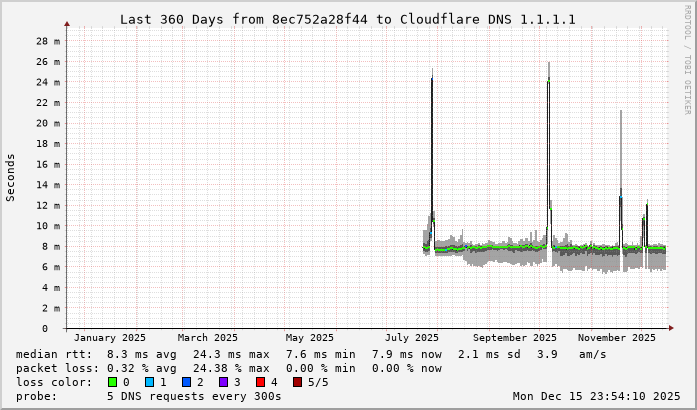Click the light blue loss color 1 swatch
Image resolution: width=697 pixels, height=410 pixels.
pyautogui.click(x=149, y=382)
